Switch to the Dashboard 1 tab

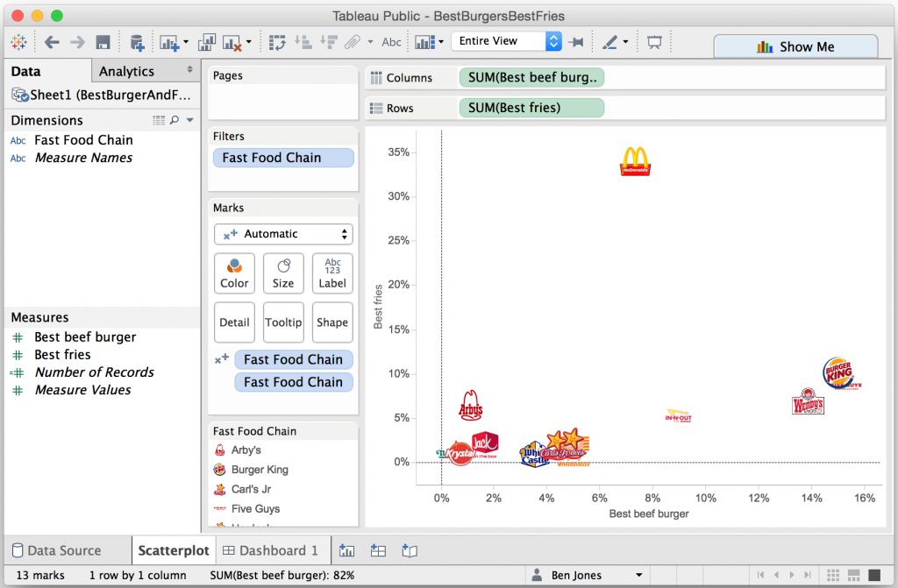pyautogui.click(x=272, y=550)
